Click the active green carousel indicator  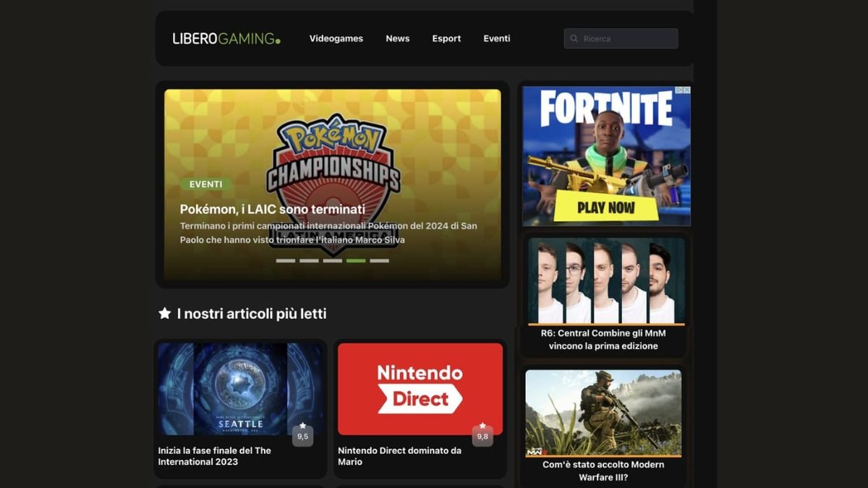coord(356,260)
